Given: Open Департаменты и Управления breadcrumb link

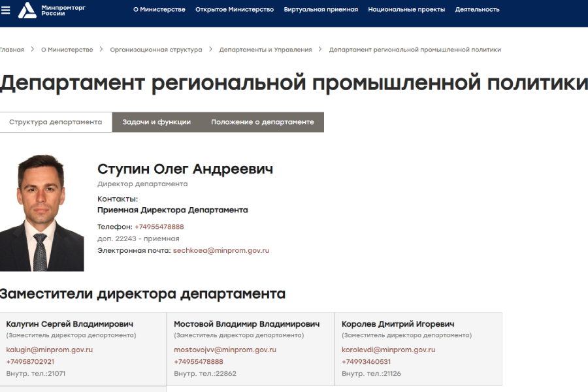Looking at the screenshot, I should click(267, 49).
